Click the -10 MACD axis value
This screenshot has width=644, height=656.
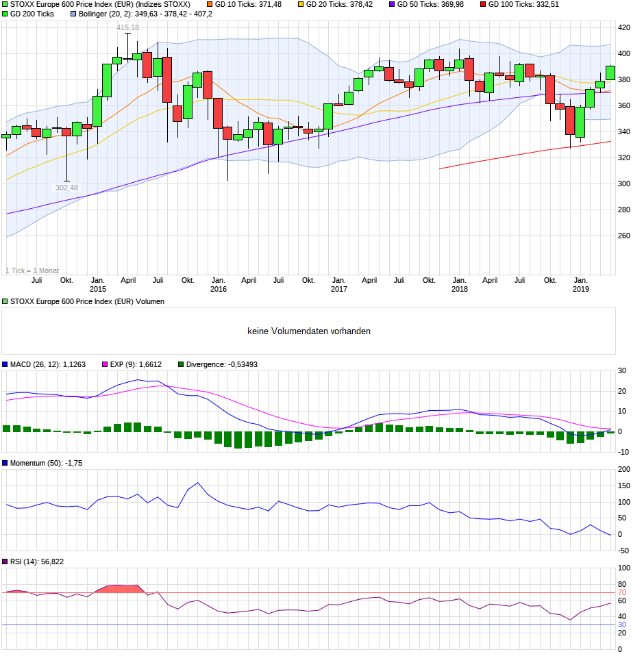tap(623, 452)
